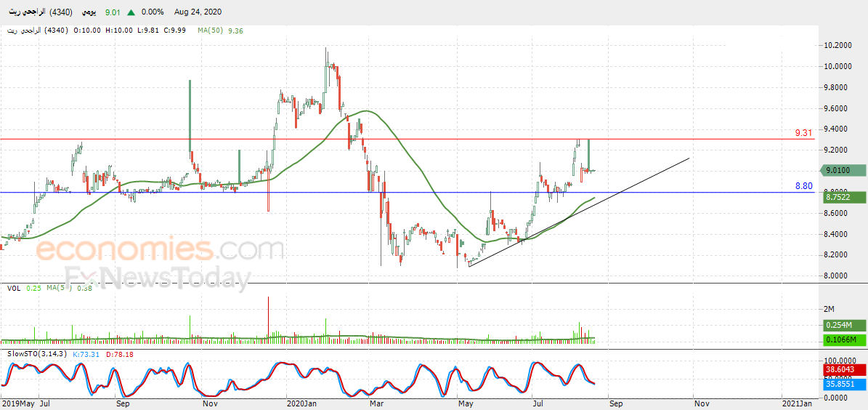Click the C:9.99 close value
Screen dimensions: 868x410
click(177, 31)
